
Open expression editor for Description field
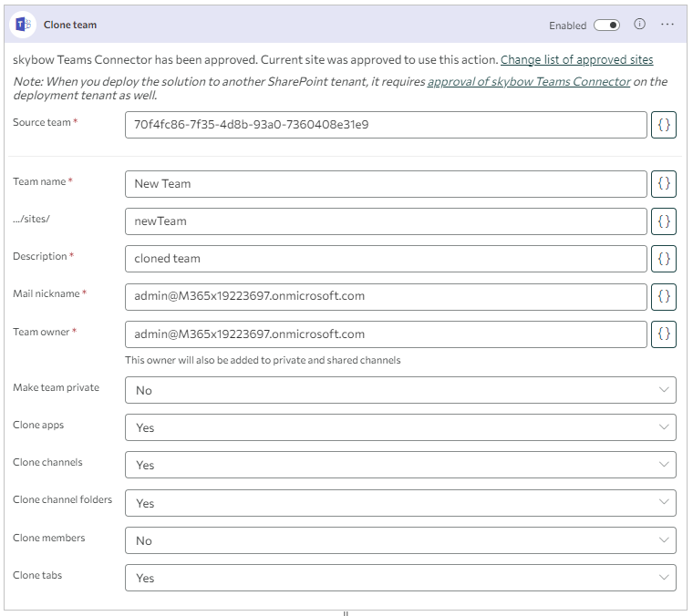[x=664, y=259]
